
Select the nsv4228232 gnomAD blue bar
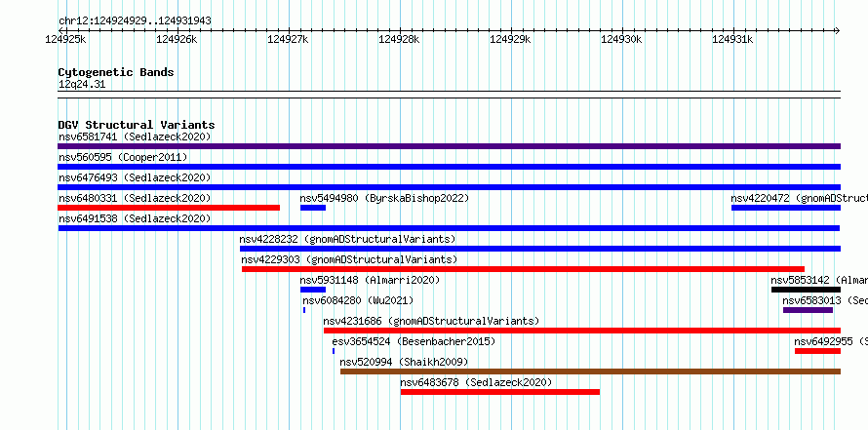click(x=540, y=249)
